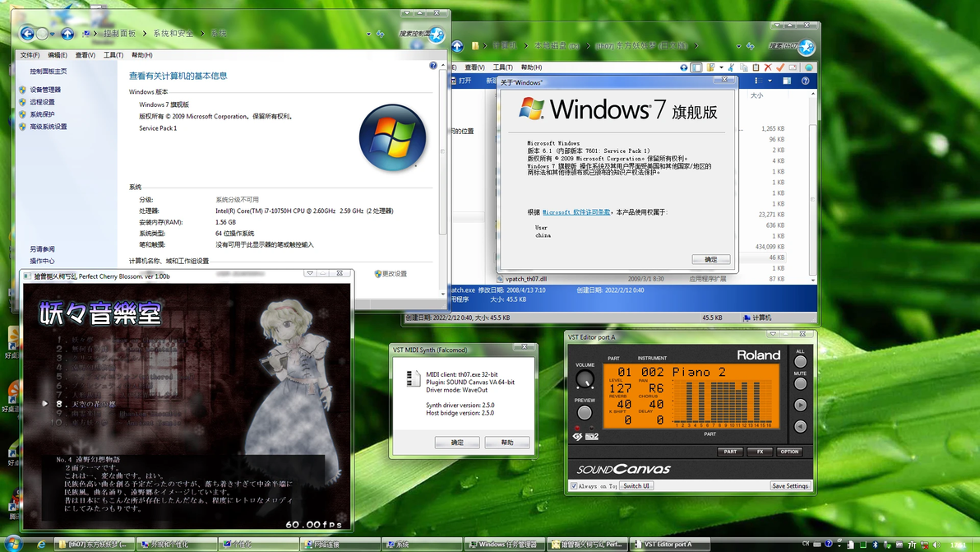980x552 pixels.
Task: Open the Microsoft software license terms link
Action: tap(576, 212)
